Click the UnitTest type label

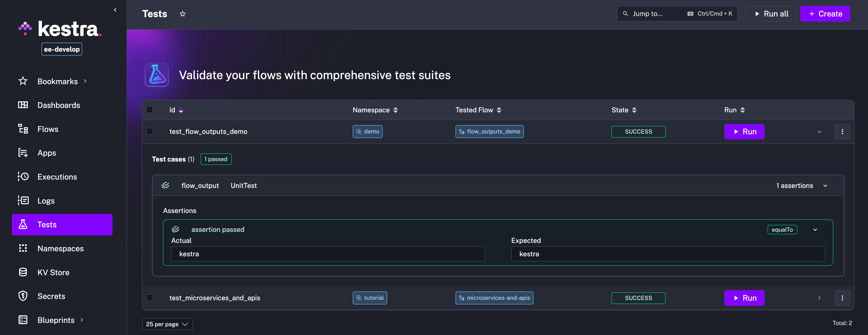(244, 186)
